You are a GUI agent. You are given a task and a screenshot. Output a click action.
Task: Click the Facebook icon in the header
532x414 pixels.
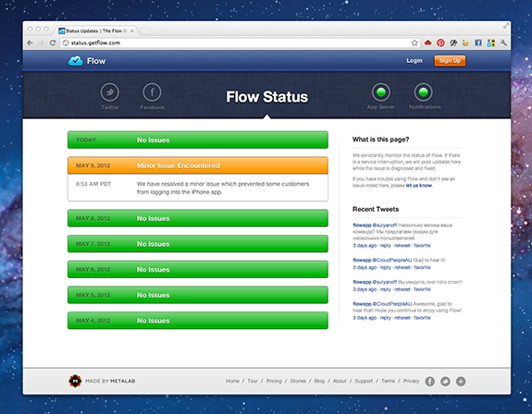152,92
